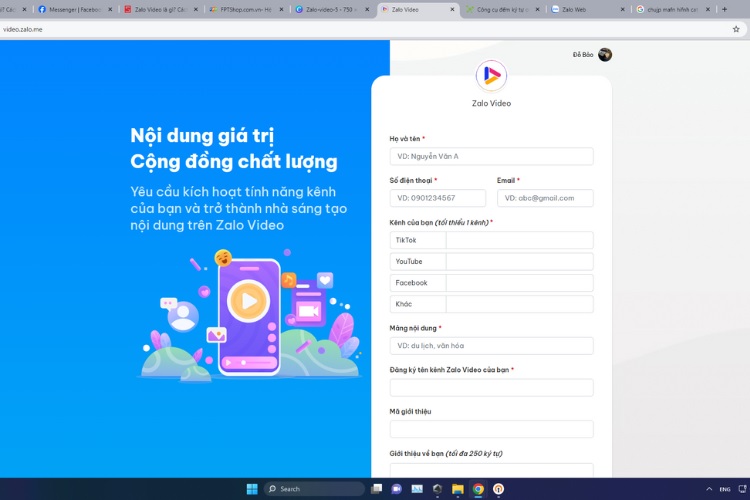Click the 'Khác' channel link field
Image resolution: width=750 pixels, height=500 pixels.
pyautogui.click(x=519, y=304)
